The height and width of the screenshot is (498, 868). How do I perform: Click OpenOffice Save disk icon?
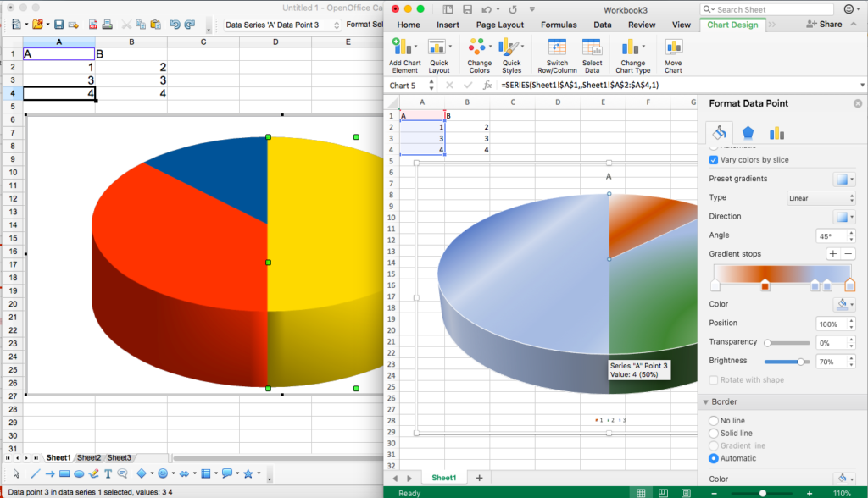(x=59, y=25)
